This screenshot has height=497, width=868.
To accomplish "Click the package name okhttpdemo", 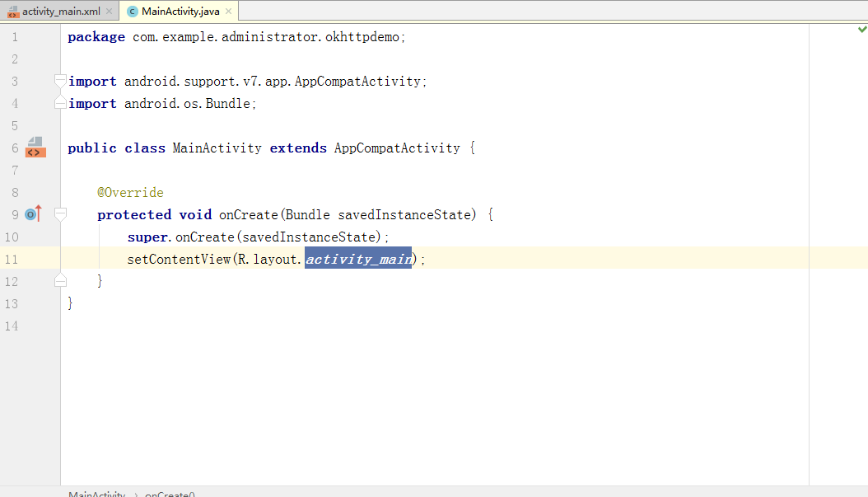I will pyautogui.click(x=362, y=37).
